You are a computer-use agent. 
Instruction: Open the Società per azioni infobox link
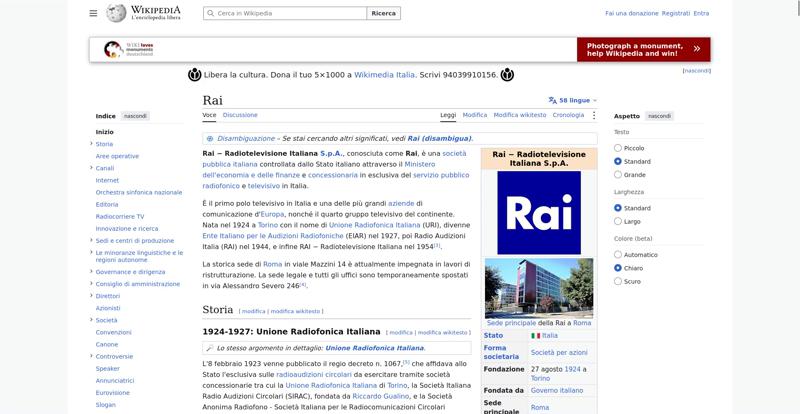(559, 353)
